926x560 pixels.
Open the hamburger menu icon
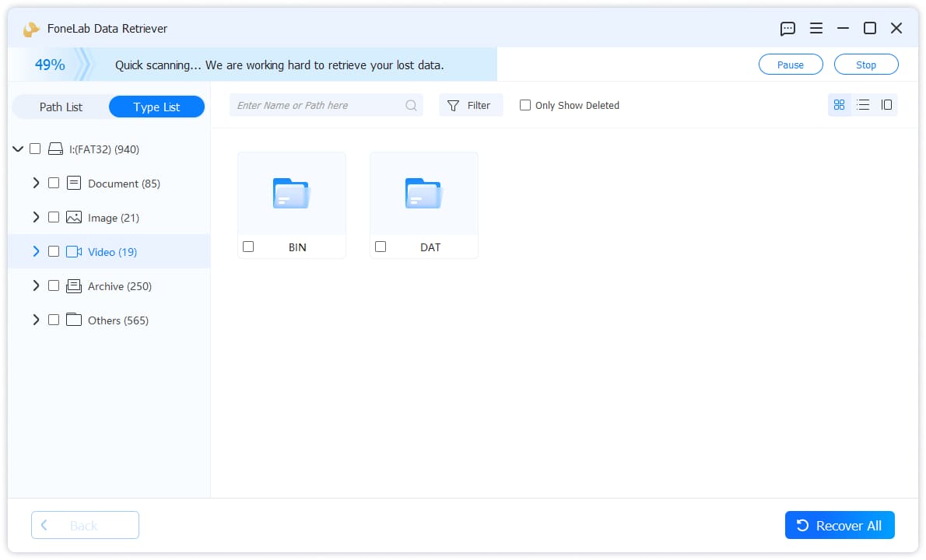click(x=816, y=28)
